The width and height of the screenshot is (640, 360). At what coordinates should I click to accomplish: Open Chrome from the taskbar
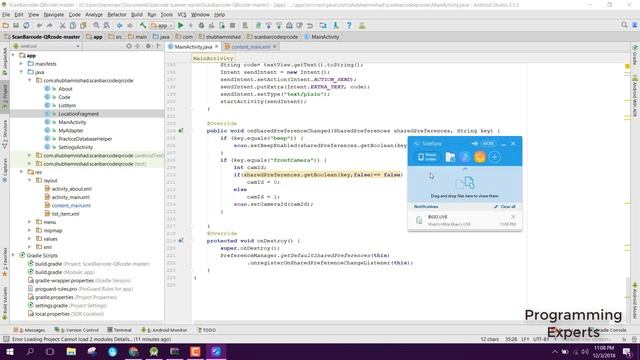tap(133, 351)
